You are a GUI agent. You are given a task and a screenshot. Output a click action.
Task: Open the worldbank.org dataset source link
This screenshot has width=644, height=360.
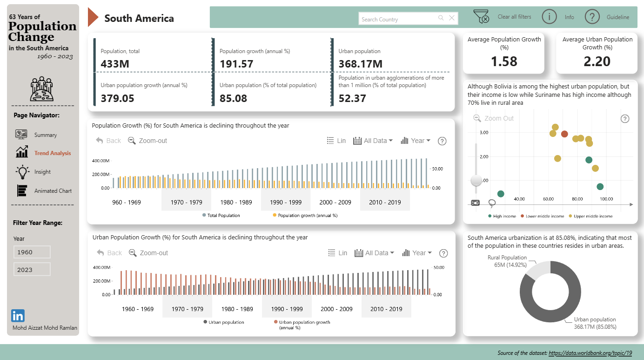tap(590, 353)
